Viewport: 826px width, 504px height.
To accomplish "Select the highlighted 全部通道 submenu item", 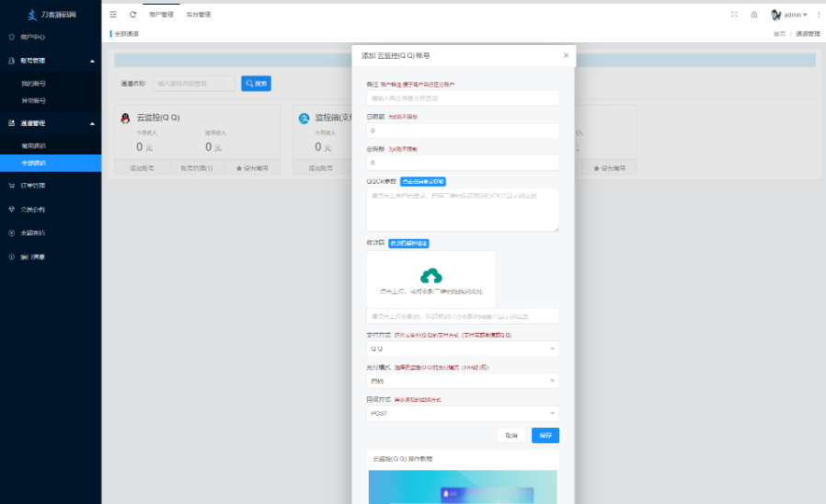I will click(51, 163).
